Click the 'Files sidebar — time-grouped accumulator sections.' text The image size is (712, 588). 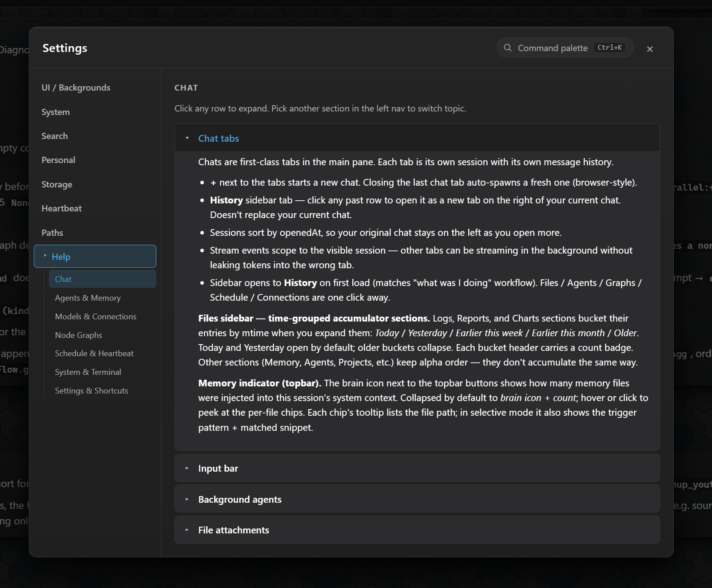click(x=314, y=318)
